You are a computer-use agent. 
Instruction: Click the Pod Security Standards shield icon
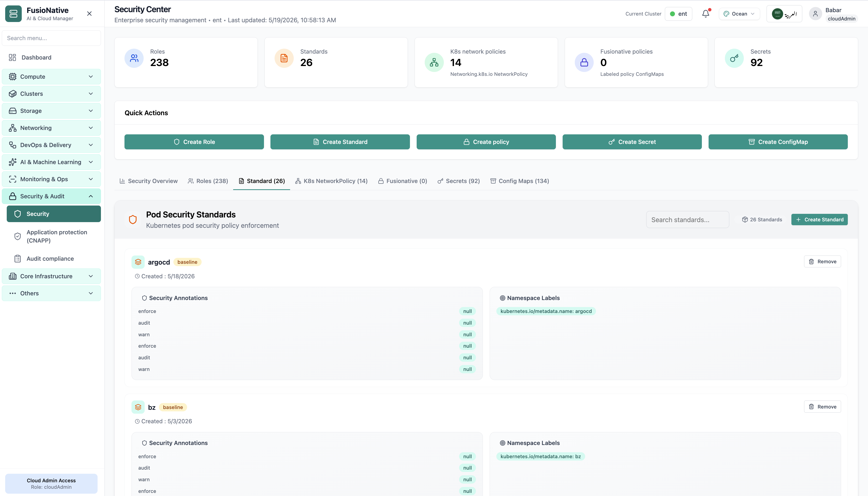click(133, 220)
